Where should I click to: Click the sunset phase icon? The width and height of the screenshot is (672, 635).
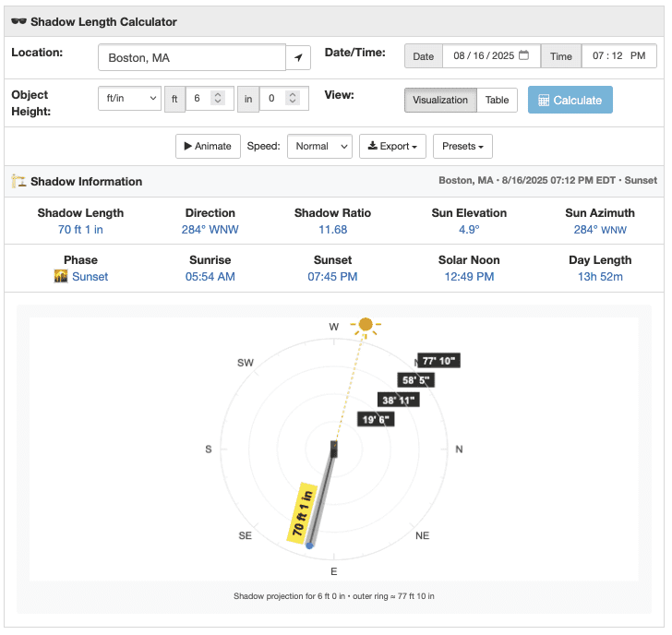point(61,276)
